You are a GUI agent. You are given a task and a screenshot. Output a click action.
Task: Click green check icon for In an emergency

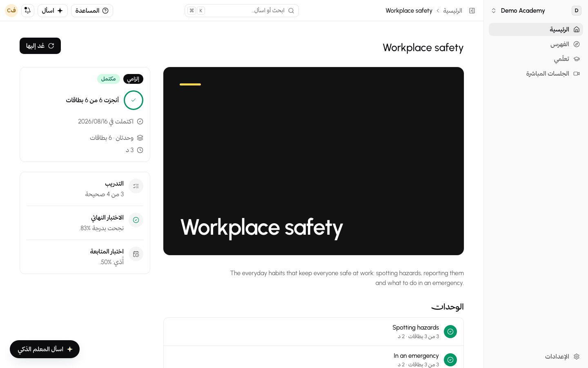coord(450,360)
